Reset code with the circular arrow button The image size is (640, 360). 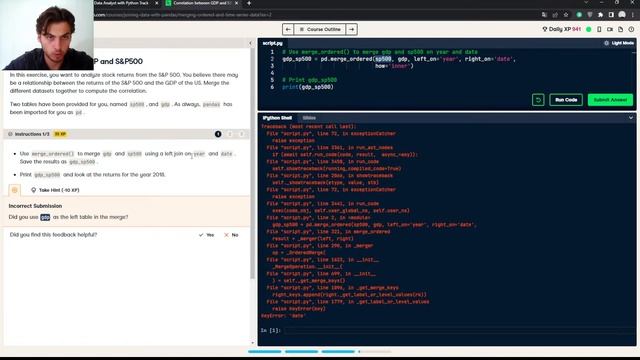click(538, 100)
